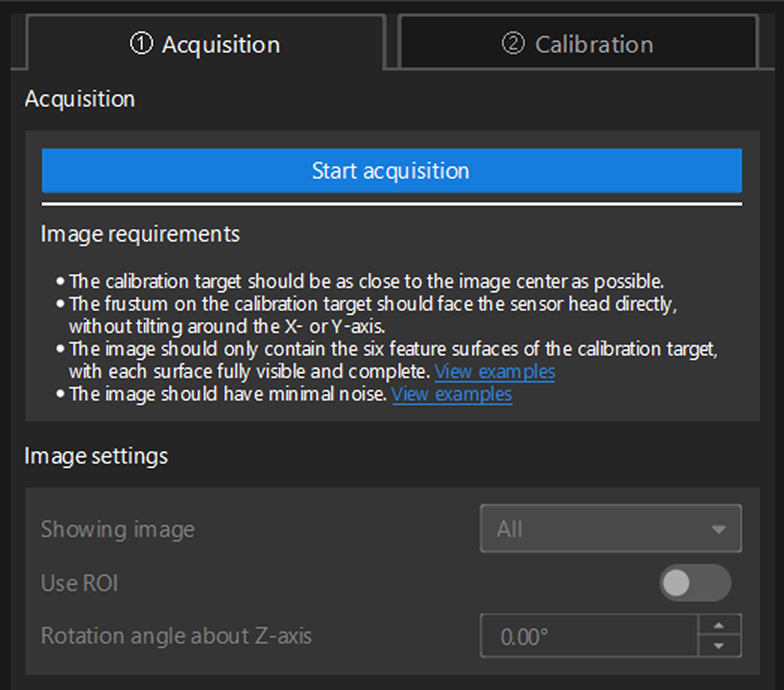Open View examples link for minimal noise
Viewport: 784px width, 690px height.
click(x=452, y=394)
